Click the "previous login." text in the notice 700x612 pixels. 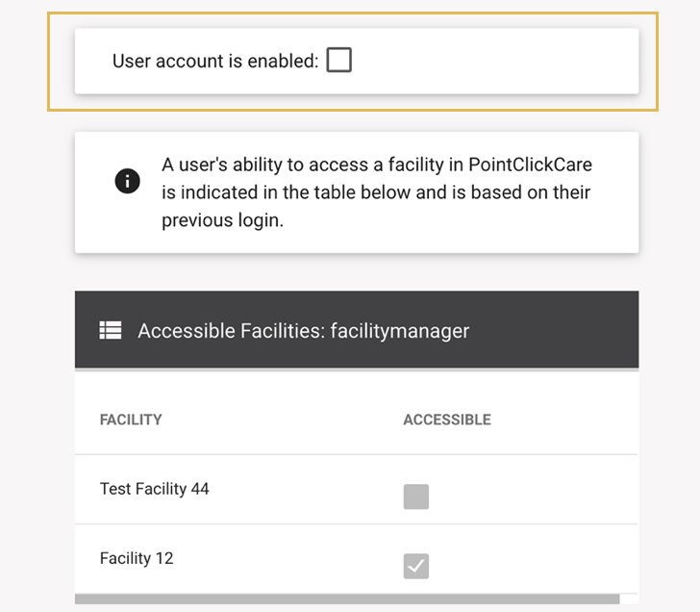pyautogui.click(x=222, y=220)
